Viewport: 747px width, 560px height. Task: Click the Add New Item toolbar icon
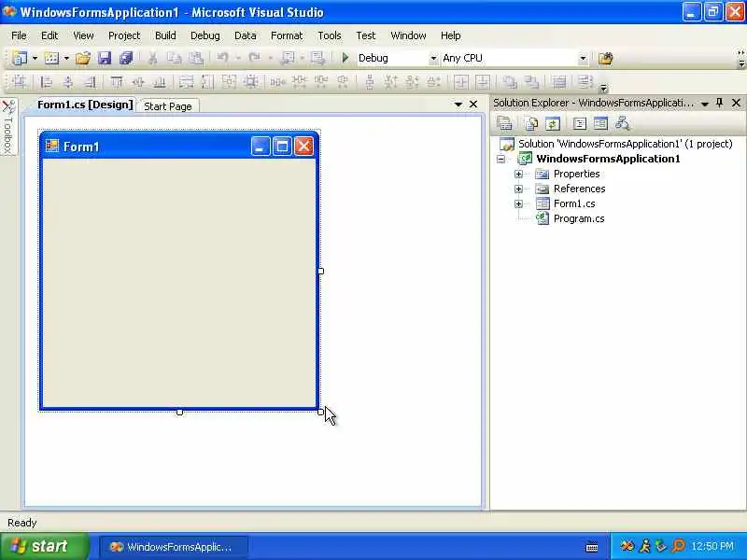pyautogui.click(x=51, y=58)
